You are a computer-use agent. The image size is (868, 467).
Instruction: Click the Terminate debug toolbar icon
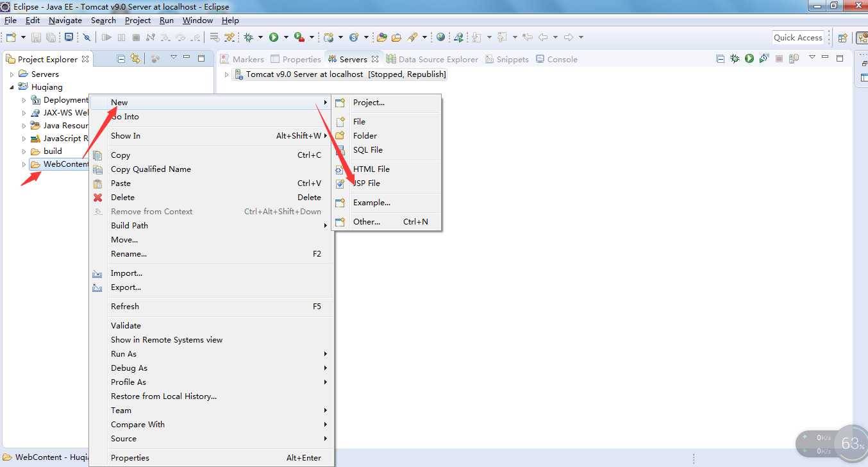pos(136,37)
